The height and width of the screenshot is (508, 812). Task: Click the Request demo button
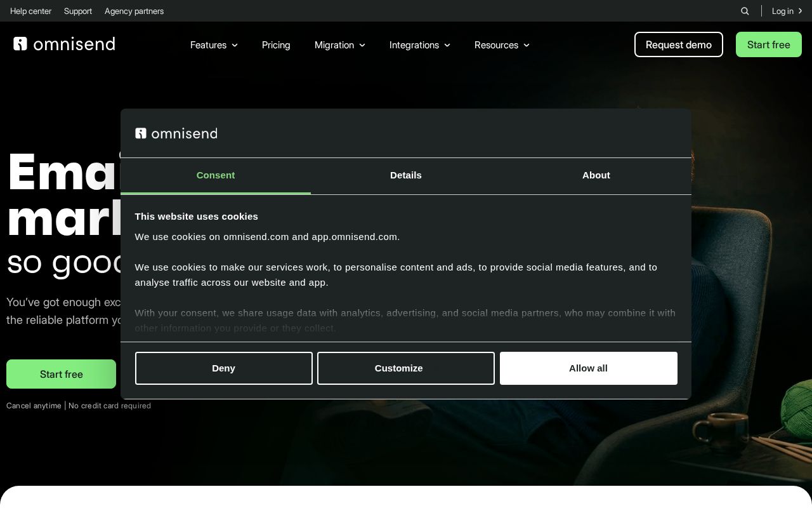(678, 44)
